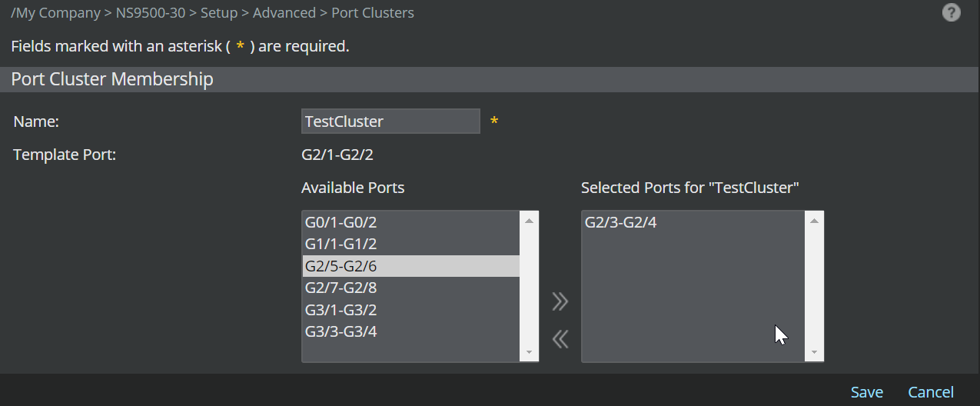Image resolution: width=980 pixels, height=406 pixels.
Task: Click the Available Ports list heading
Action: (x=353, y=188)
